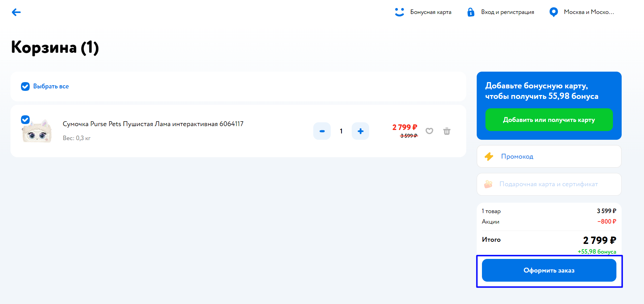Open the bonus card smiley icon

coord(400,12)
